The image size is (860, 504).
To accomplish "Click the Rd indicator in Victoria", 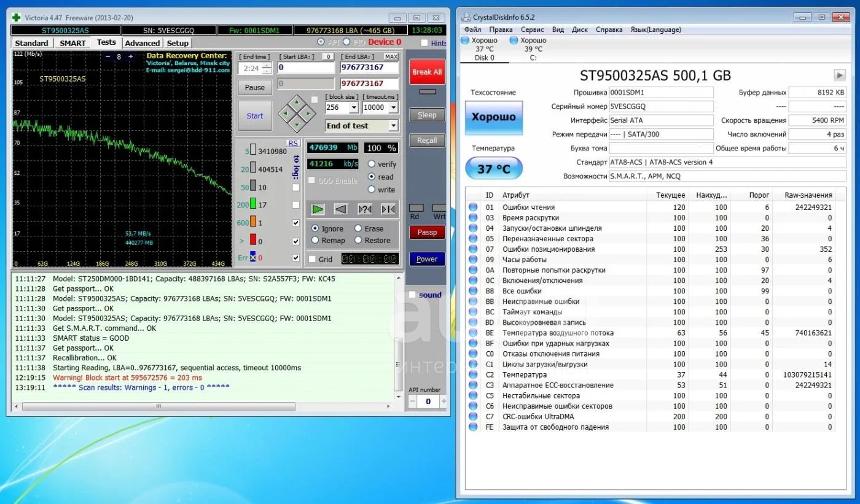I will pyautogui.click(x=416, y=208).
